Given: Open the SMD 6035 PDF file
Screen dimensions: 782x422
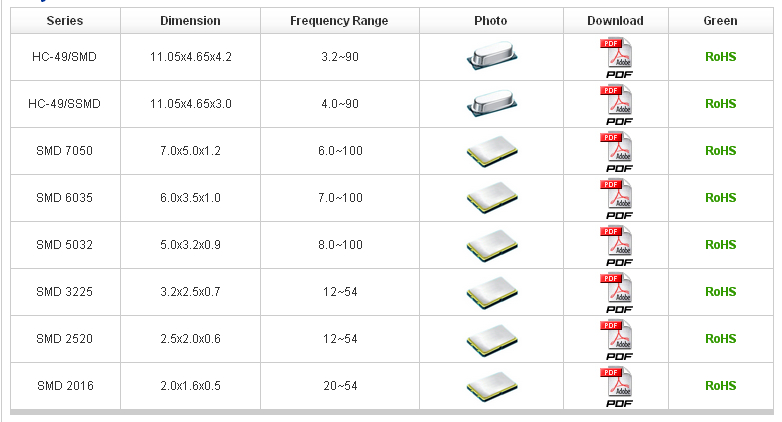Looking at the screenshot, I should [x=617, y=199].
